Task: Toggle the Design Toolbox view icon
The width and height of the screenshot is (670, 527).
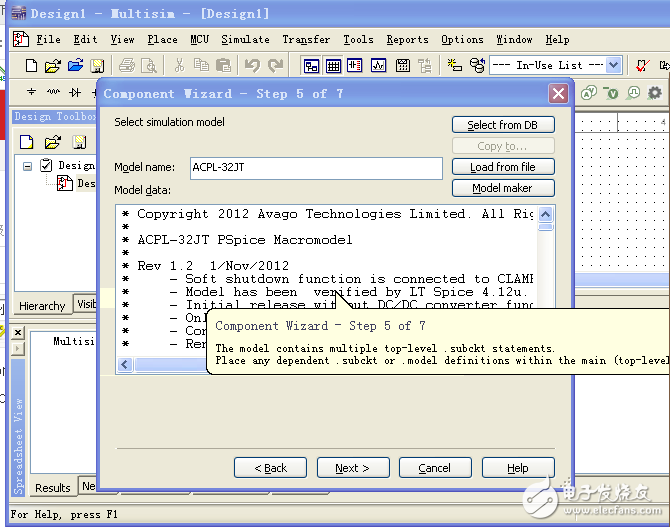Action: (x=311, y=66)
